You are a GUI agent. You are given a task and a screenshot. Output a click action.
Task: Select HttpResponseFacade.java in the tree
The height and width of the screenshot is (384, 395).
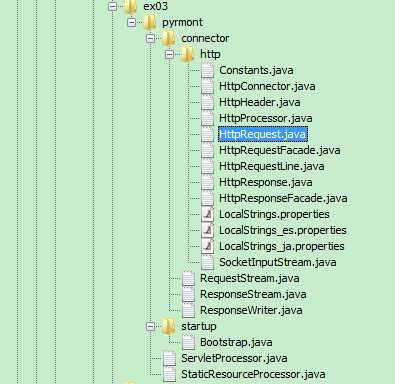[x=283, y=199]
